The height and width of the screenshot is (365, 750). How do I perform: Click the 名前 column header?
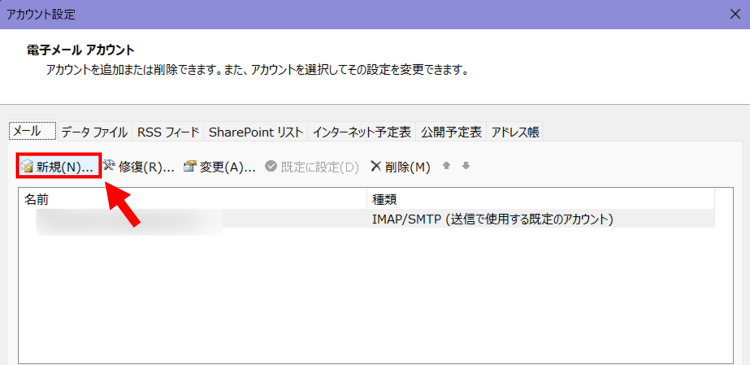click(x=193, y=199)
